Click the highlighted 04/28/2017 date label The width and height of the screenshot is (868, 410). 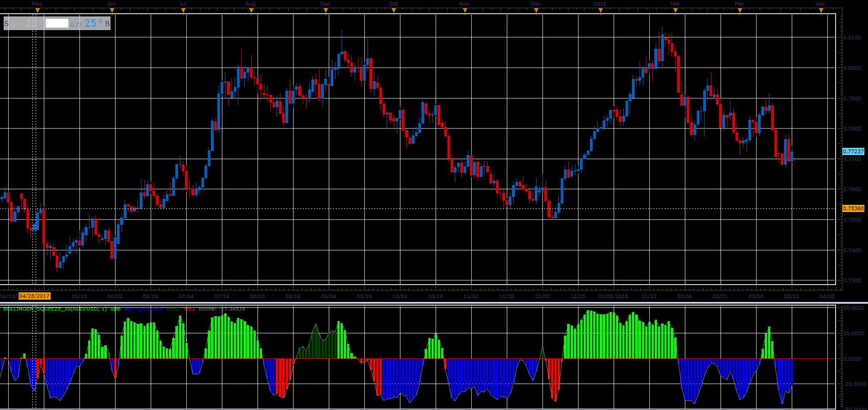pyautogui.click(x=35, y=296)
